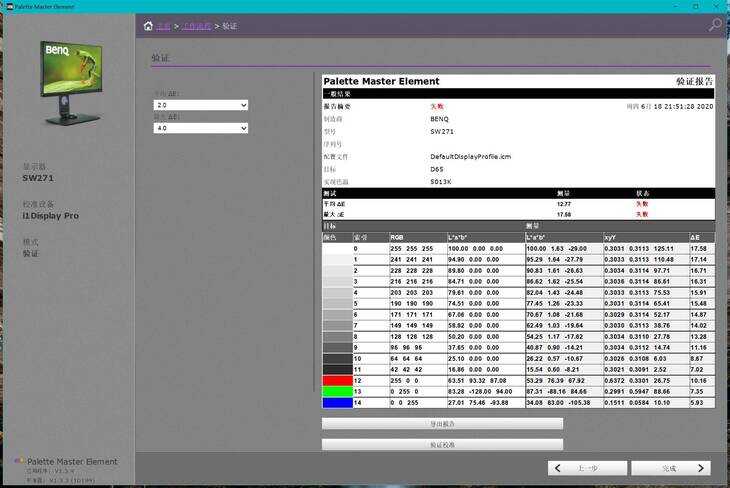
Task: Click the Palette Master Element logo icon
Action: point(19,461)
